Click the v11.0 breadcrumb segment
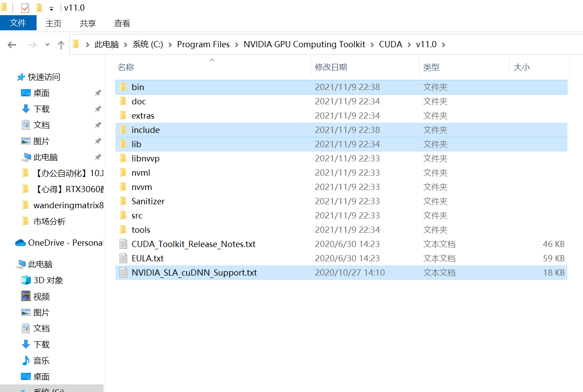Screen dimensions: 583x392 (x=426, y=45)
